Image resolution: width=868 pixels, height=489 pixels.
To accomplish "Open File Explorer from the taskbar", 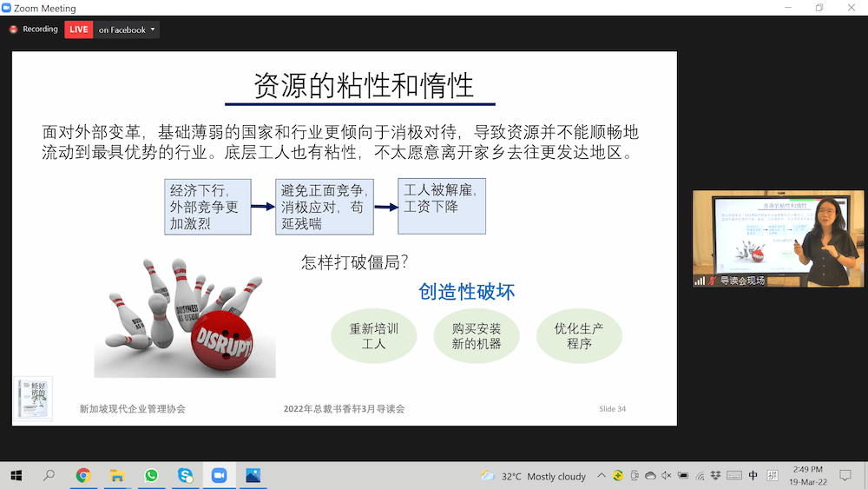I will click(117, 475).
